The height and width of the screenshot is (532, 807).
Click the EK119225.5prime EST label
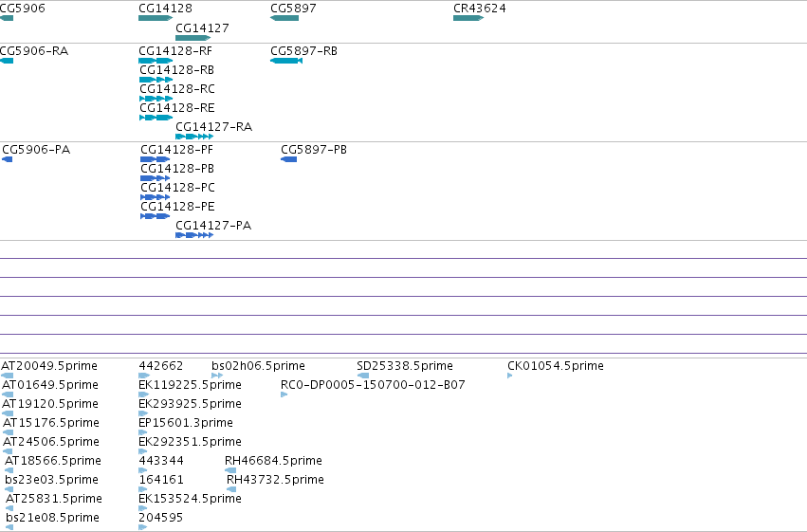[190, 385]
